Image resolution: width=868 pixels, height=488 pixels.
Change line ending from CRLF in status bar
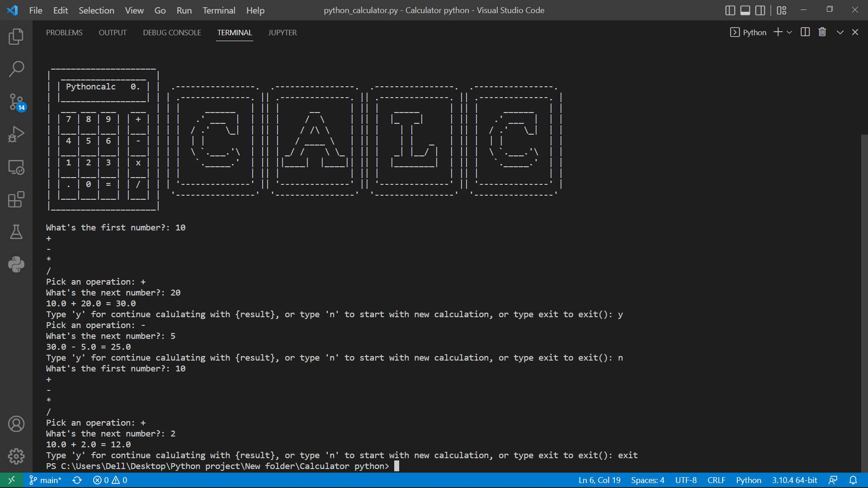click(x=717, y=480)
